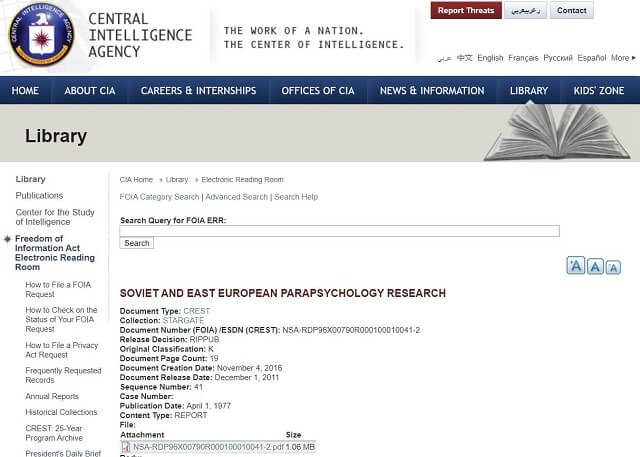
Task: Open Historical Collections link
Action: pos(61,412)
